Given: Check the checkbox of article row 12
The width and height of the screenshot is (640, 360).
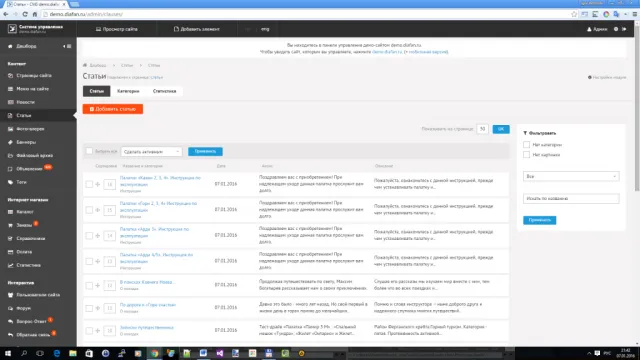Looking at the screenshot, I should click(89, 285).
